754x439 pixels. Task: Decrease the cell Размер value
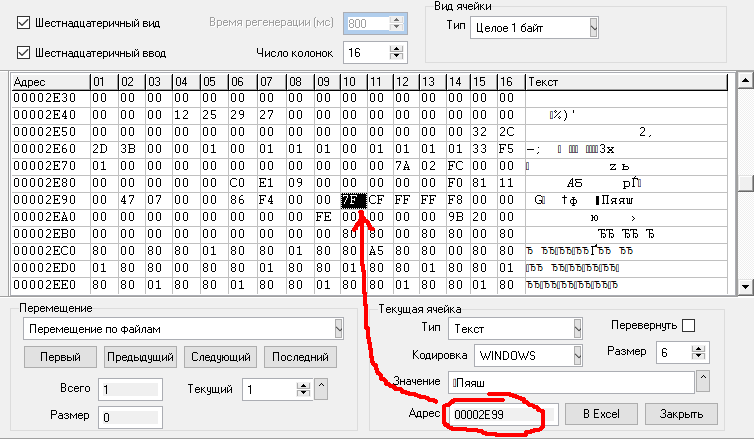pyautogui.click(x=698, y=356)
